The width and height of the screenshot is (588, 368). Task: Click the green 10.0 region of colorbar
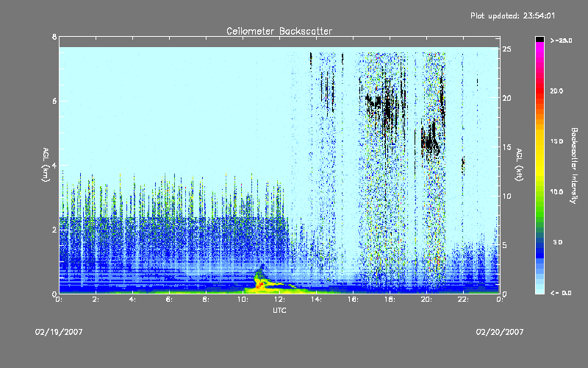539,192
